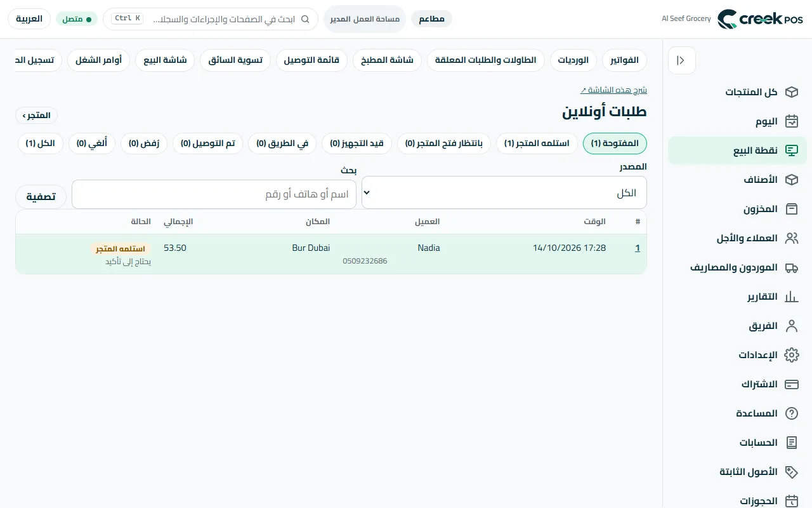Click the الحجوزات calendar icon

pyautogui.click(x=791, y=501)
